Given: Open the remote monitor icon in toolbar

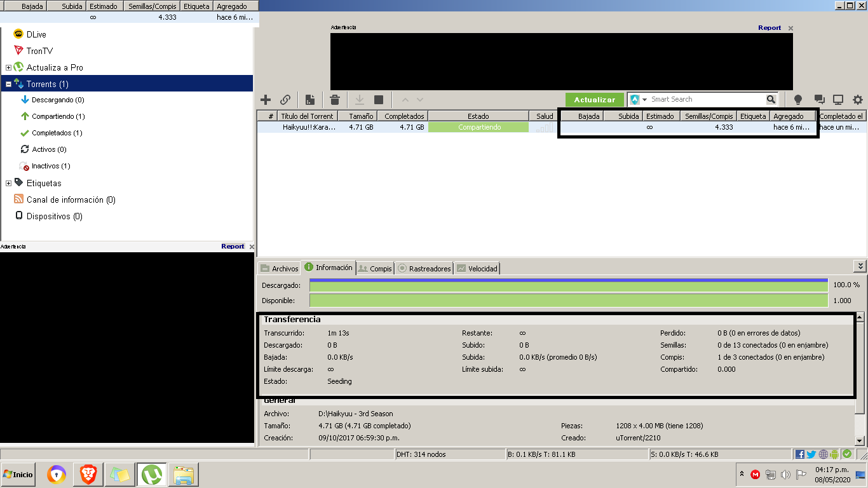Looking at the screenshot, I should pos(838,100).
